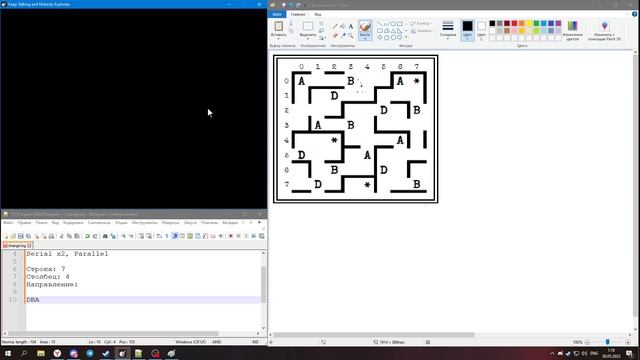
Task: Expand the Select dropdown arrow in Paint
Action: coord(308,39)
